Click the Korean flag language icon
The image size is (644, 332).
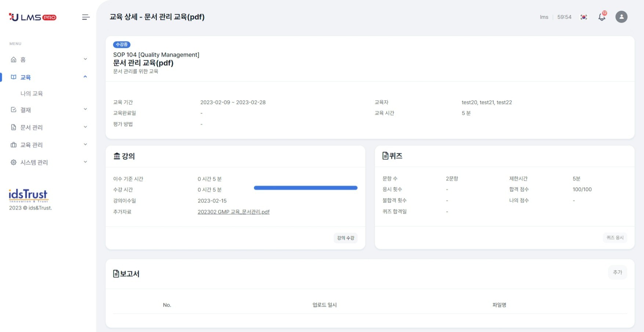click(x=584, y=17)
